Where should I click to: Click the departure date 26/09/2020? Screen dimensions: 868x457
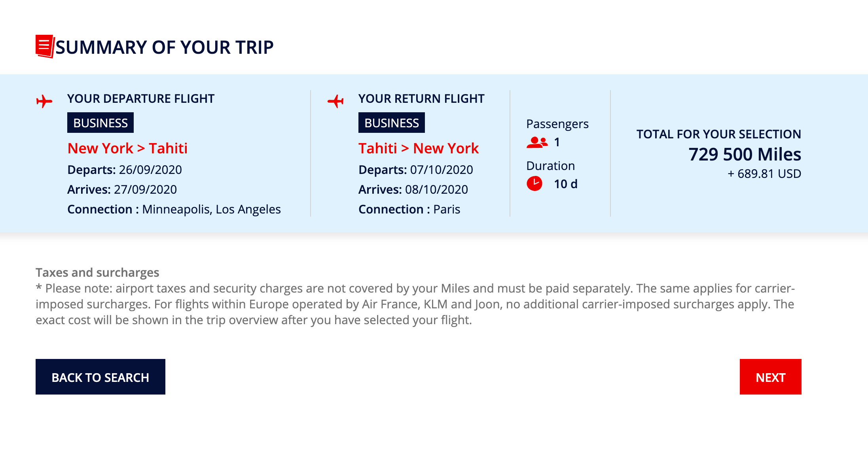coord(150,170)
